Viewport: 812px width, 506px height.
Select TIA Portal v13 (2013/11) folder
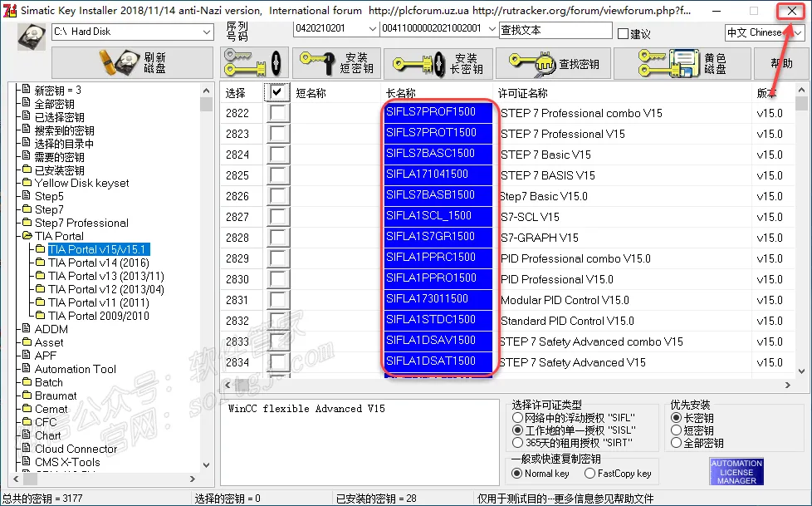click(x=106, y=276)
